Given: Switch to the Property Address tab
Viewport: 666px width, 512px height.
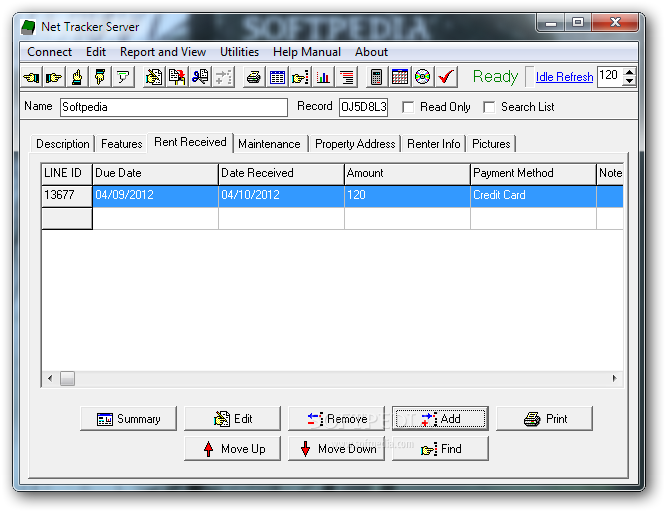Looking at the screenshot, I should 355,144.
